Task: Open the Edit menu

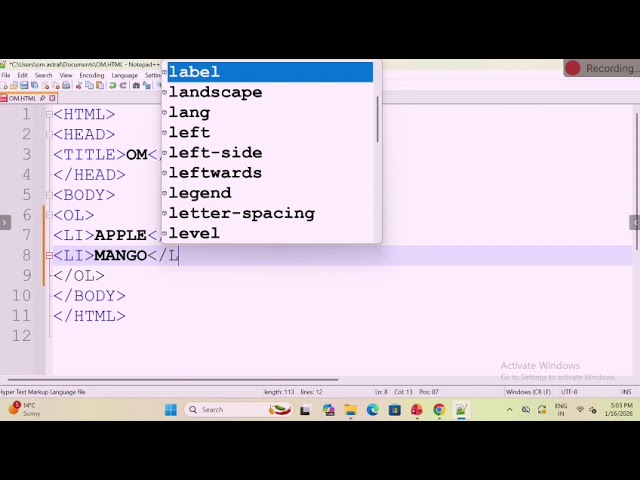Action: click(x=22, y=76)
